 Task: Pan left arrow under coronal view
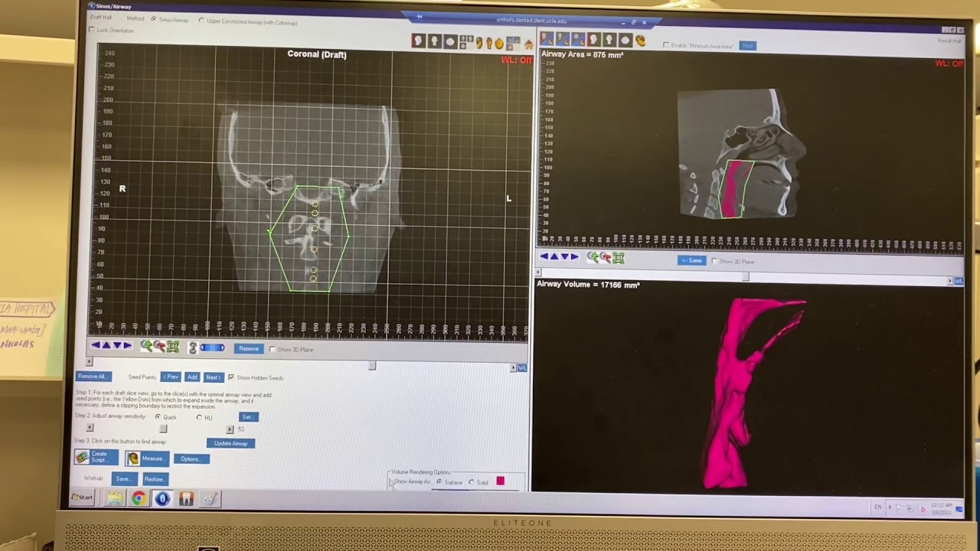click(96, 345)
